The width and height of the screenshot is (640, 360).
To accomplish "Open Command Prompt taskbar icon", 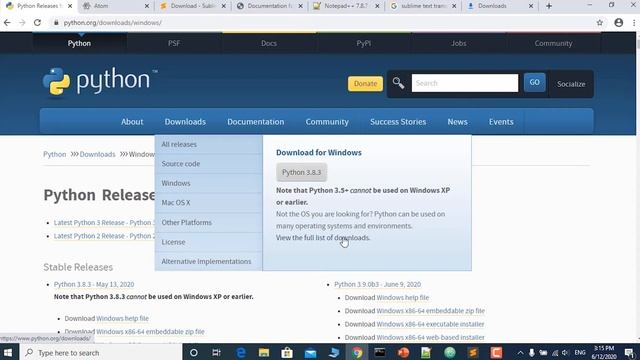I will coord(380,353).
